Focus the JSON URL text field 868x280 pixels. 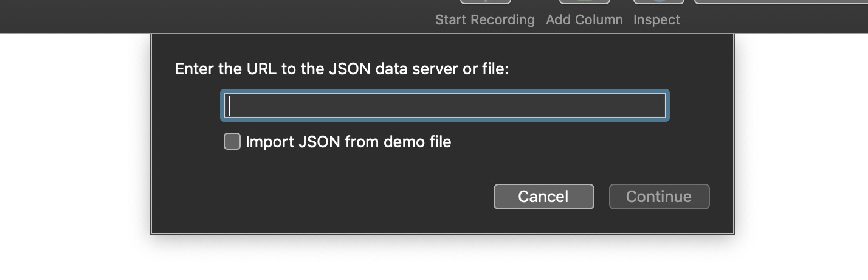tap(445, 106)
